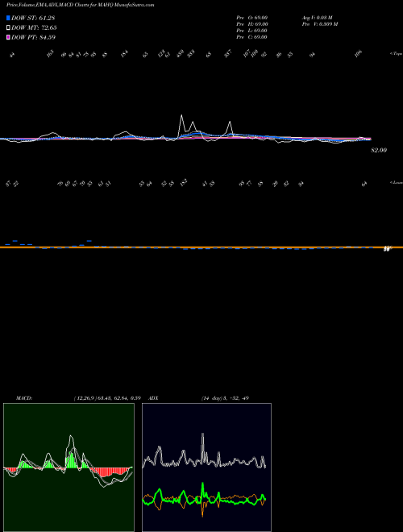Click the white DOW MT legend swatch
Viewport: 403px width, 532px height.
point(8,28)
